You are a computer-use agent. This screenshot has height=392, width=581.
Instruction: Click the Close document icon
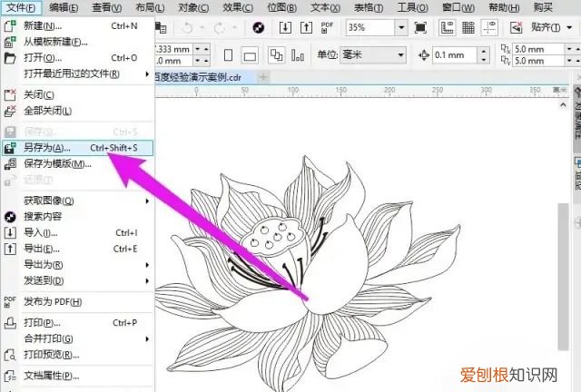tap(10, 95)
